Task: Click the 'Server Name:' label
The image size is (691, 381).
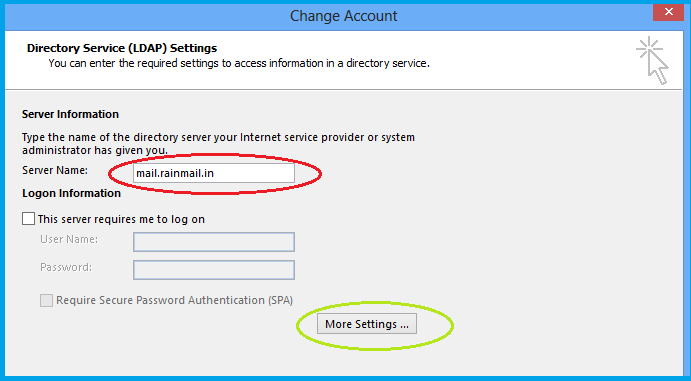Action: click(55, 170)
